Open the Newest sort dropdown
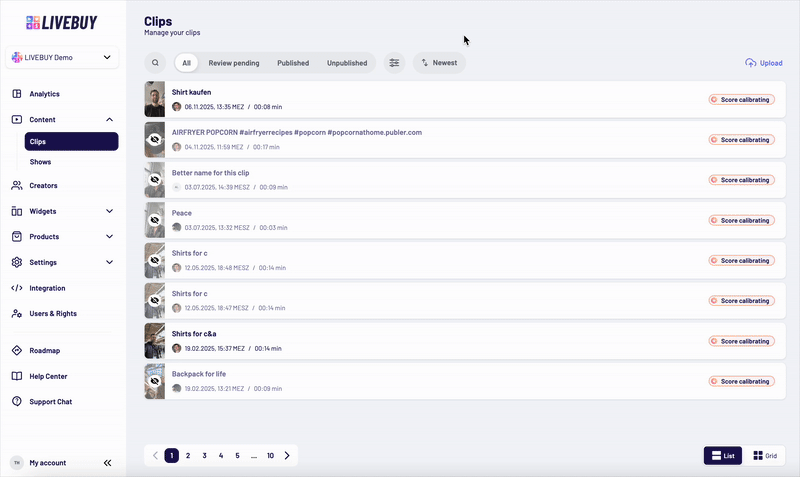The image size is (800, 477). [x=439, y=63]
